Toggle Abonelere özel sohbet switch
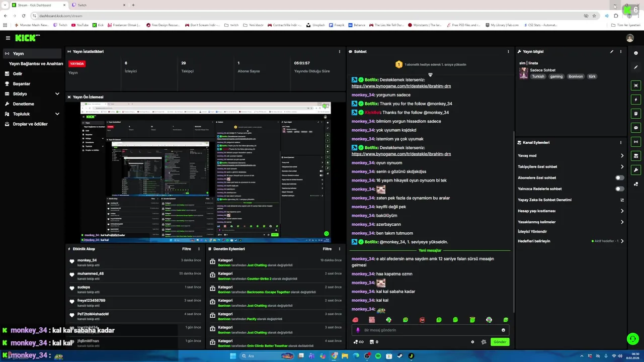This screenshot has width=644, height=362. [620, 177]
